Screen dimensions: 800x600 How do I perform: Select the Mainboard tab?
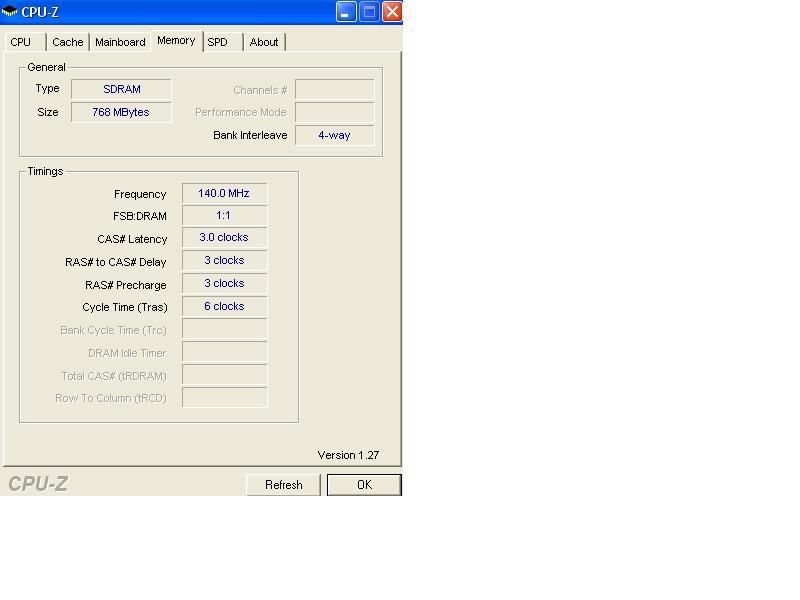coord(120,42)
